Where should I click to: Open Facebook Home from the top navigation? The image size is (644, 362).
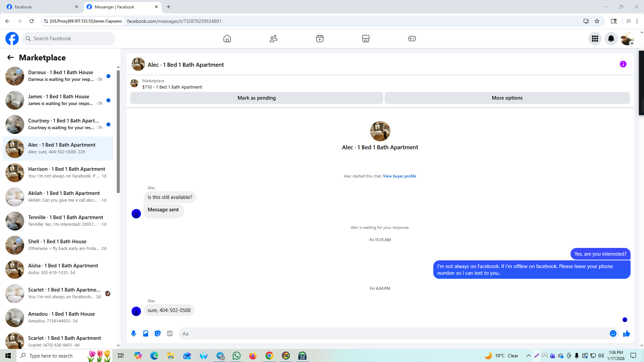click(x=227, y=39)
